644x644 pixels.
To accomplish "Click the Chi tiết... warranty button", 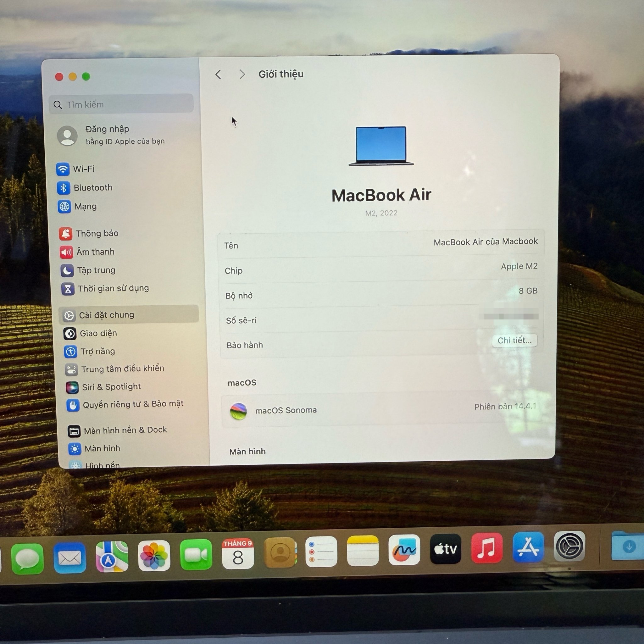I will pyautogui.click(x=515, y=340).
